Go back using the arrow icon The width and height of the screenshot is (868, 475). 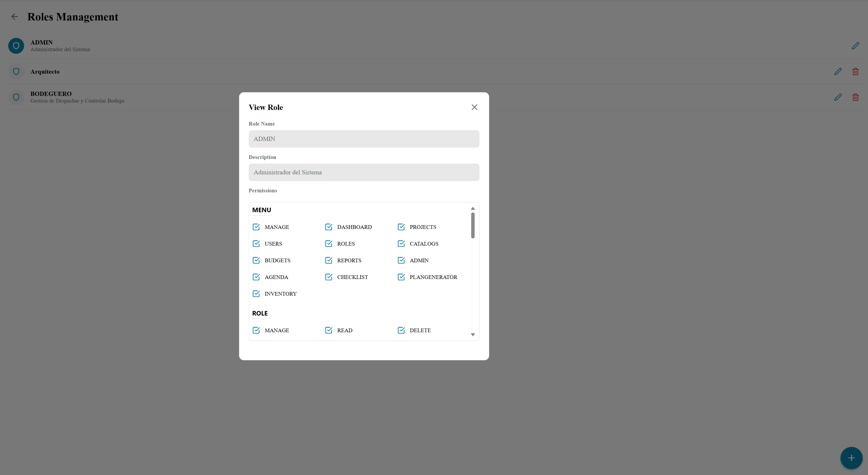click(x=15, y=16)
